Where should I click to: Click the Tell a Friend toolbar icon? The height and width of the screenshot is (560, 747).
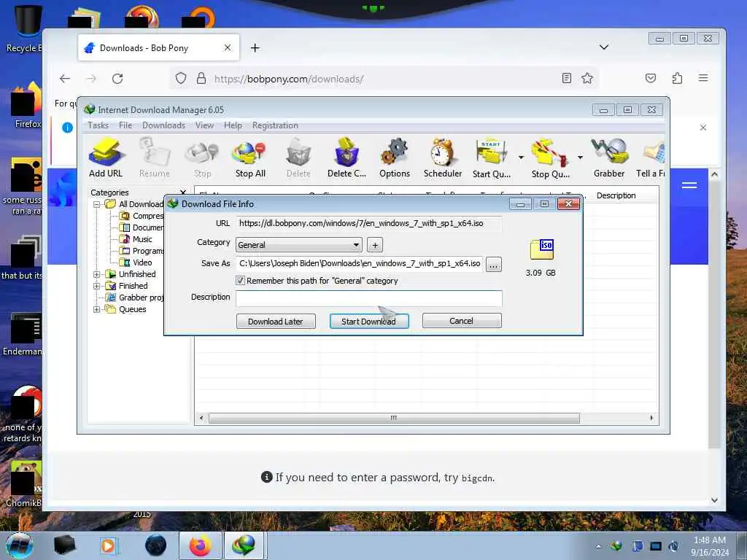pyautogui.click(x=651, y=158)
